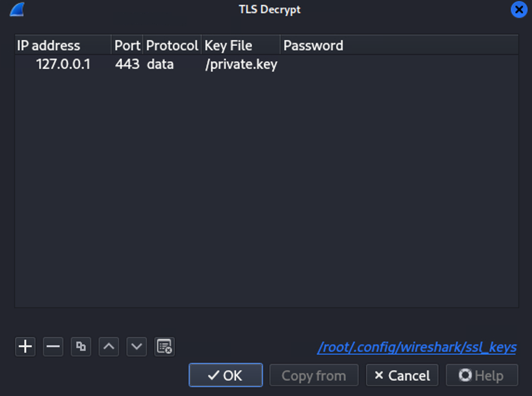Confirm with the OK button
Viewport: 532px width, 396px height.
pyautogui.click(x=226, y=375)
